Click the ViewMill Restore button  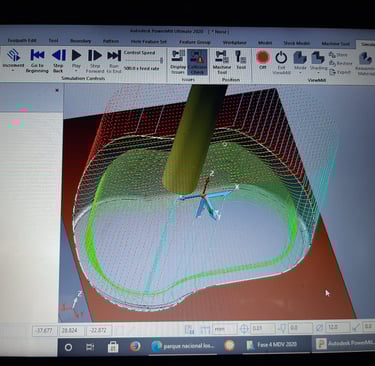(340, 63)
